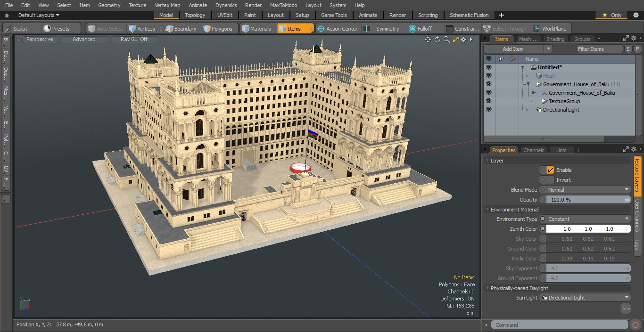644x332 pixels.
Task: Click the Opacity 100.0 % field
Action: [585, 200]
